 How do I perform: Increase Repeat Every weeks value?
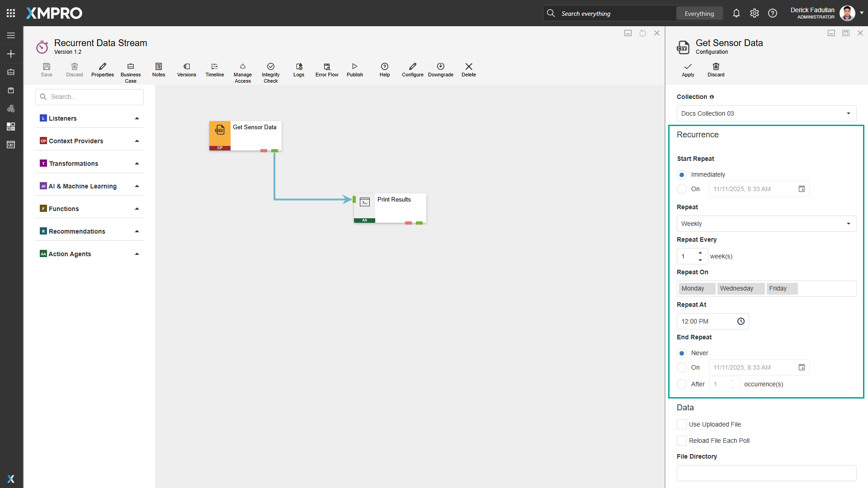[x=700, y=253]
